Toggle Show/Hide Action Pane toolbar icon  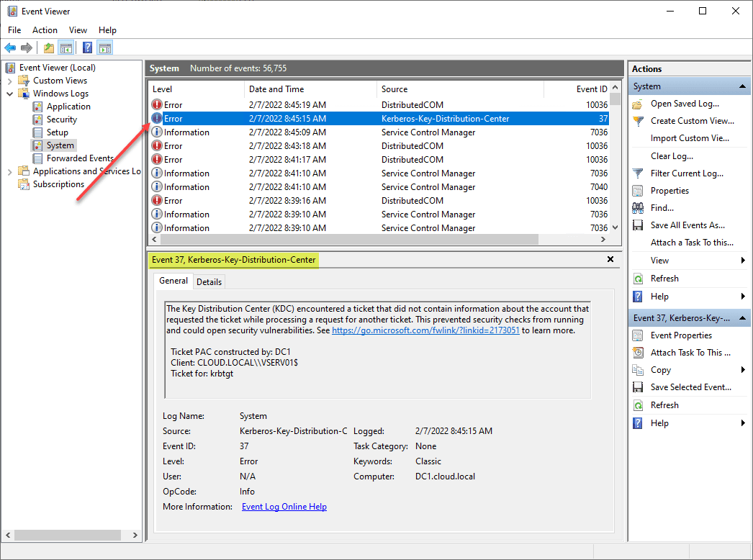tap(105, 48)
